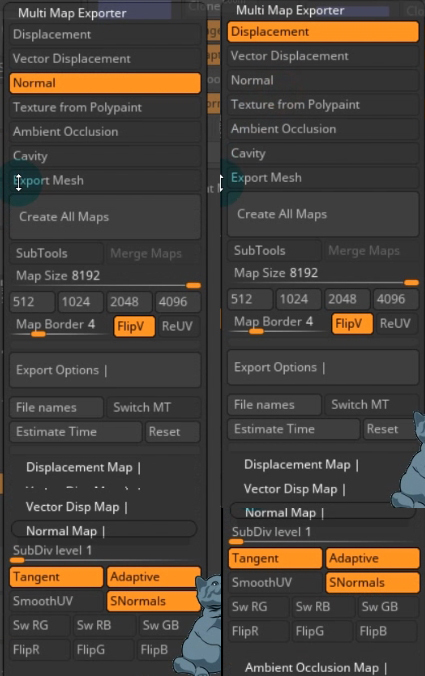Expand Export Options in the left panel
Screen dimensions: 425x676
105,370
